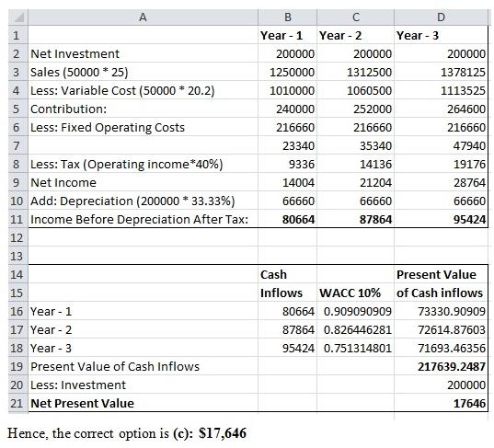Click cell with value 240000
Viewport: 494px width, 448px height.
click(287, 109)
